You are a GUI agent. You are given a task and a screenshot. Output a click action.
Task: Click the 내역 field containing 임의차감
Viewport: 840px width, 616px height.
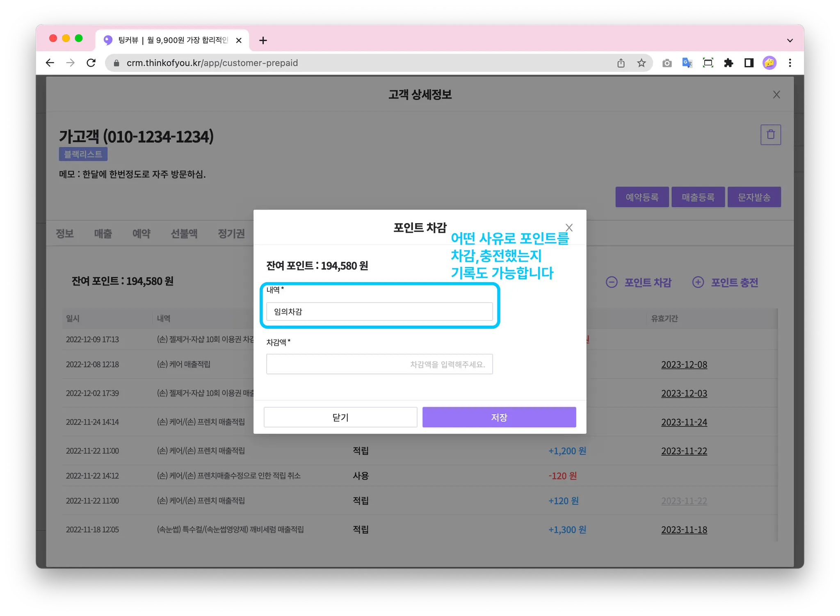379,312
